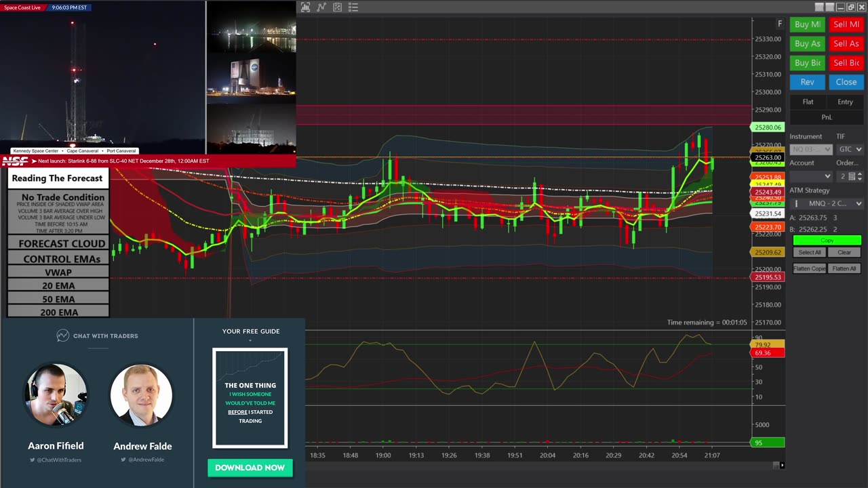Click Flatten All button

[844, 268]
